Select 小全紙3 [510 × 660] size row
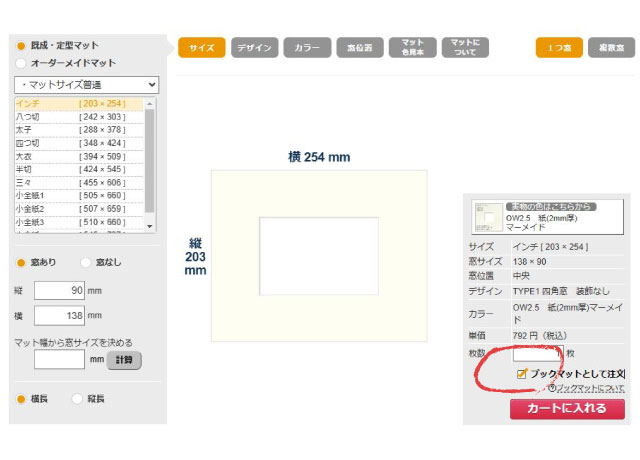This screenshot has height=460, width=640. pyautogui.click(x=79, y=222)
